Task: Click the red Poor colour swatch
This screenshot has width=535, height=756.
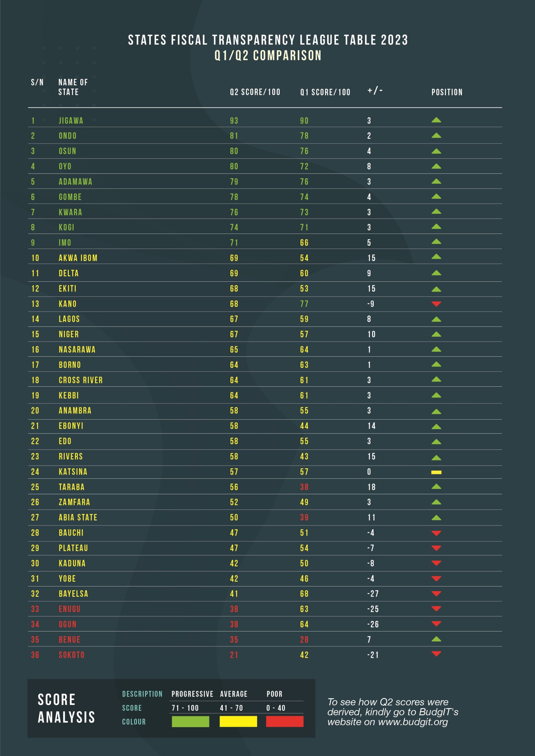Action: pos(284,721)
